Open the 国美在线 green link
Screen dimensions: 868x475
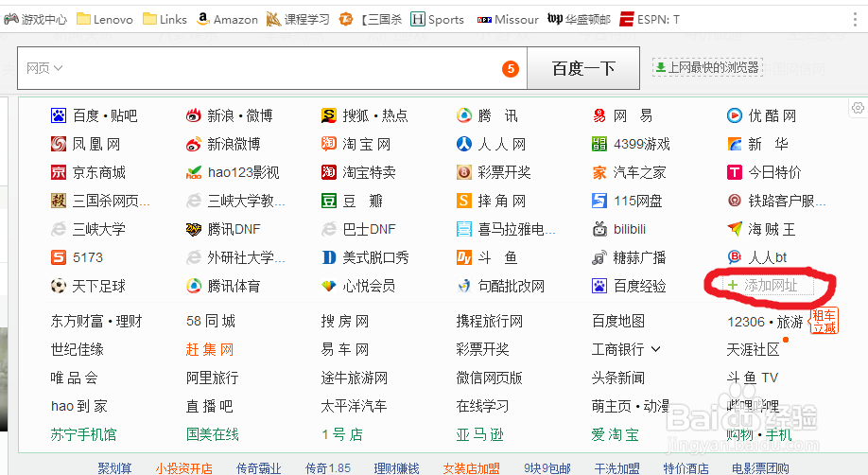point(213,434)
